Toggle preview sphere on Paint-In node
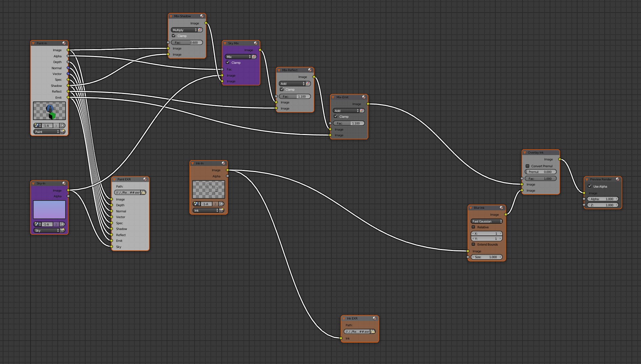Screen dimensions: 641x364 point(64,43)
